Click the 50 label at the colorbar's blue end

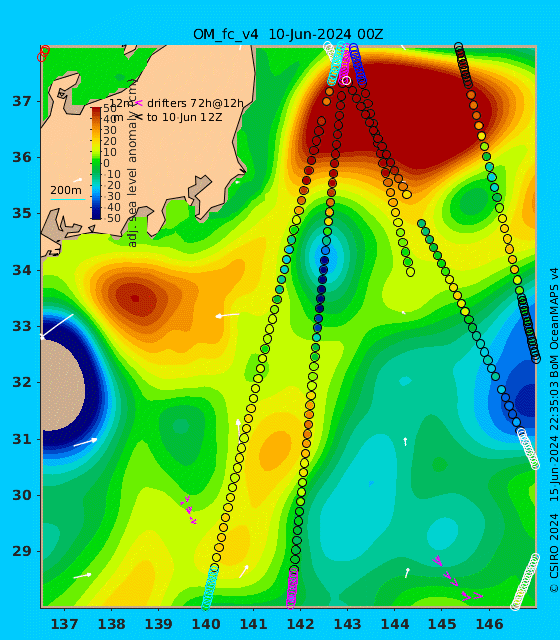click(x=113, y=218)
